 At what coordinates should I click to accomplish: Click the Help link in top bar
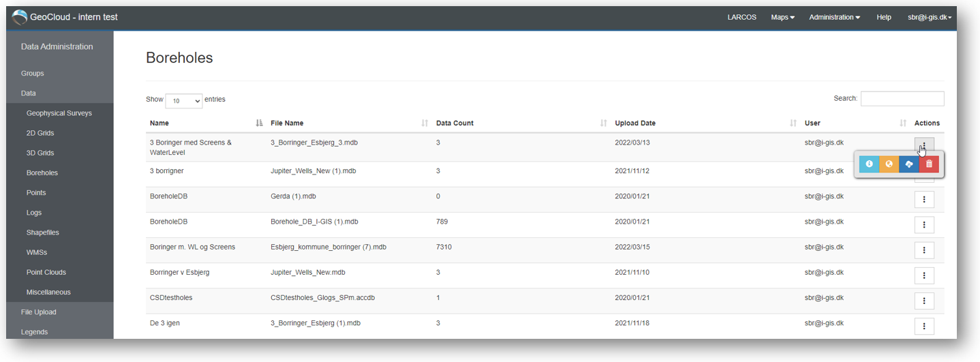pyautogui.click(x=884, y=17)
